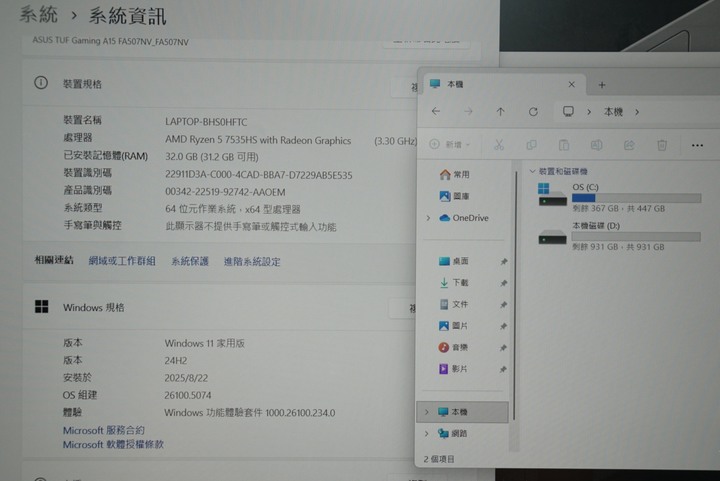Go forward in File Explorer
The image size is (720, 481).
pyautogui.click(x=468, y=112)
